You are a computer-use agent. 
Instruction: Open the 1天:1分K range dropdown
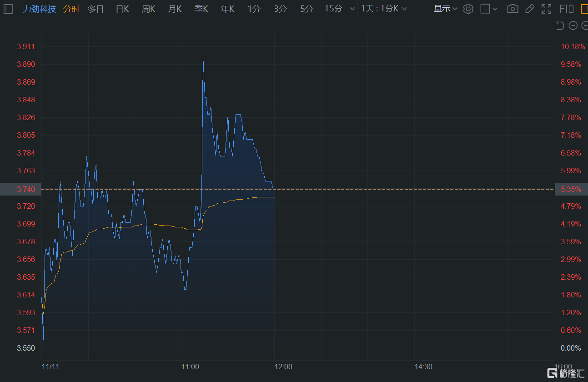pos(384,9)
